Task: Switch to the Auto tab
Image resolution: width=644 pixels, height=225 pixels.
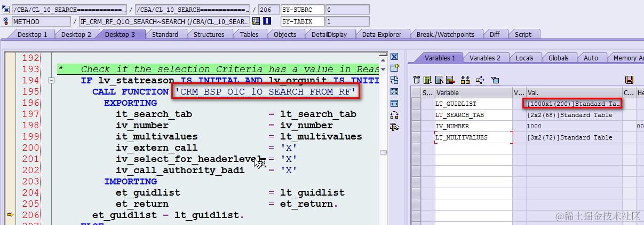Action: click(x=591, y=58)
